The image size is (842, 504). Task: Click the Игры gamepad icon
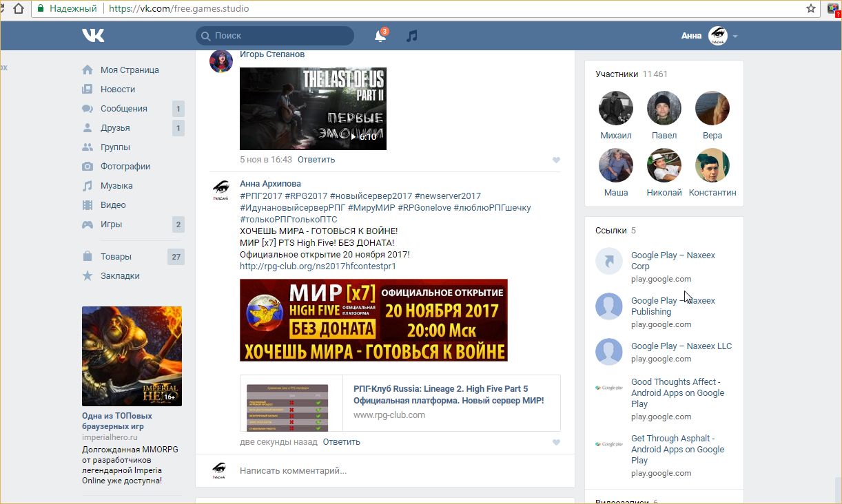[88, 224]
